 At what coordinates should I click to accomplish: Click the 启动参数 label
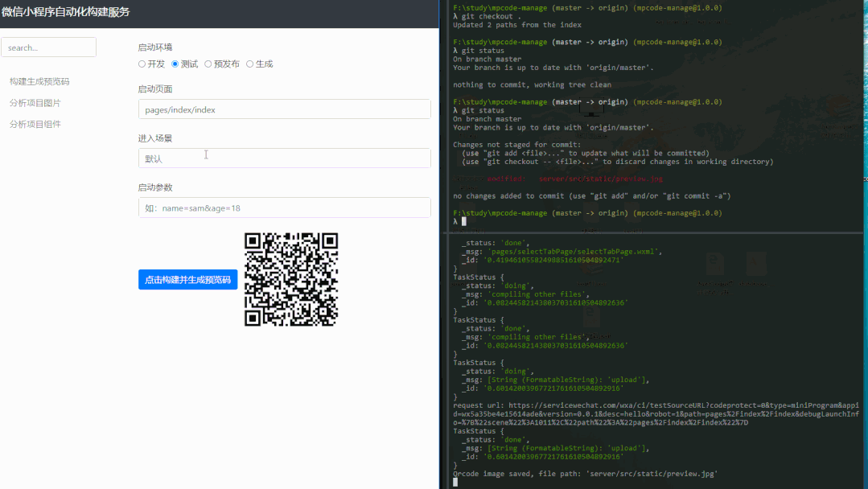(x=155, y=187)
